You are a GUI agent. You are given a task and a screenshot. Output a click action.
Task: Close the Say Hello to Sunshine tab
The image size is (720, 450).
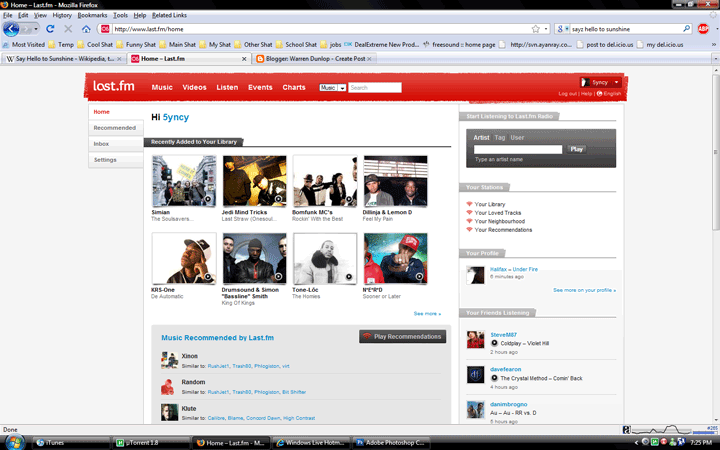click(x=119, y=59)
